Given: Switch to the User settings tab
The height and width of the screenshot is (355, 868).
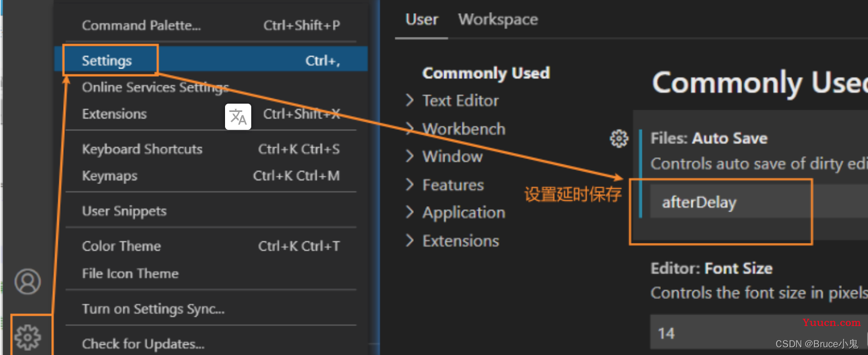Looking at the screenshot, I should click(x=421, y=19).
